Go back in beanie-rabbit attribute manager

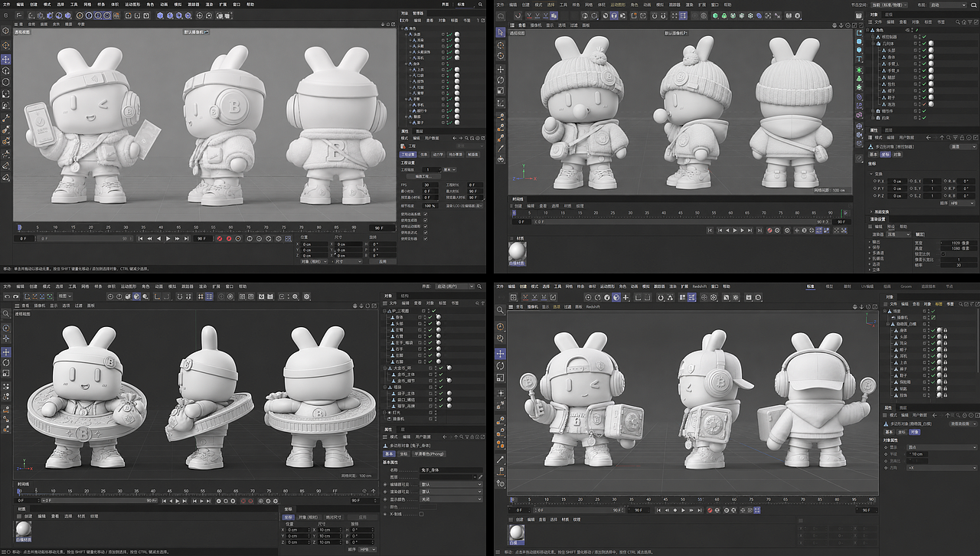click(x=929, y=138)
